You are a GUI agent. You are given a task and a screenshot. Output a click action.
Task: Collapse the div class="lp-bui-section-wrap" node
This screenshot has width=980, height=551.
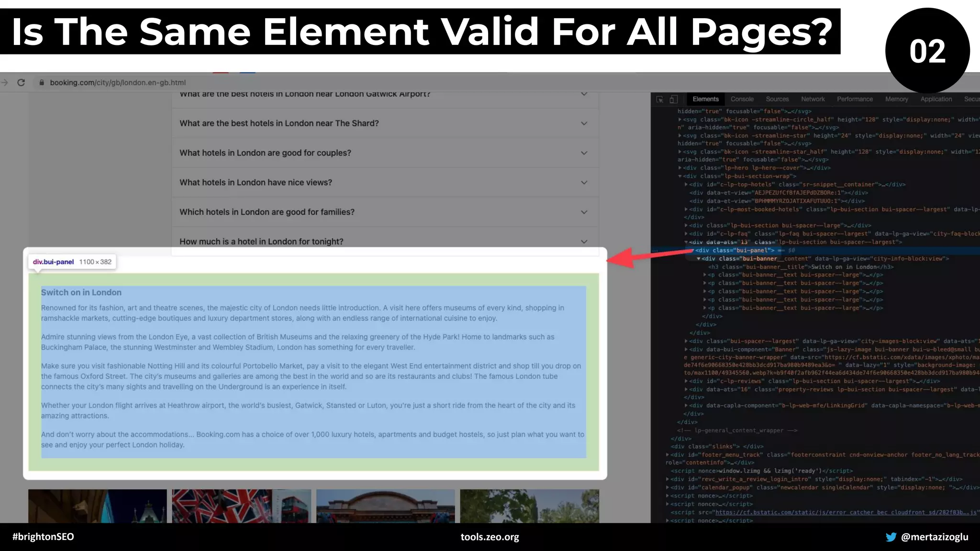click(680, 176)
